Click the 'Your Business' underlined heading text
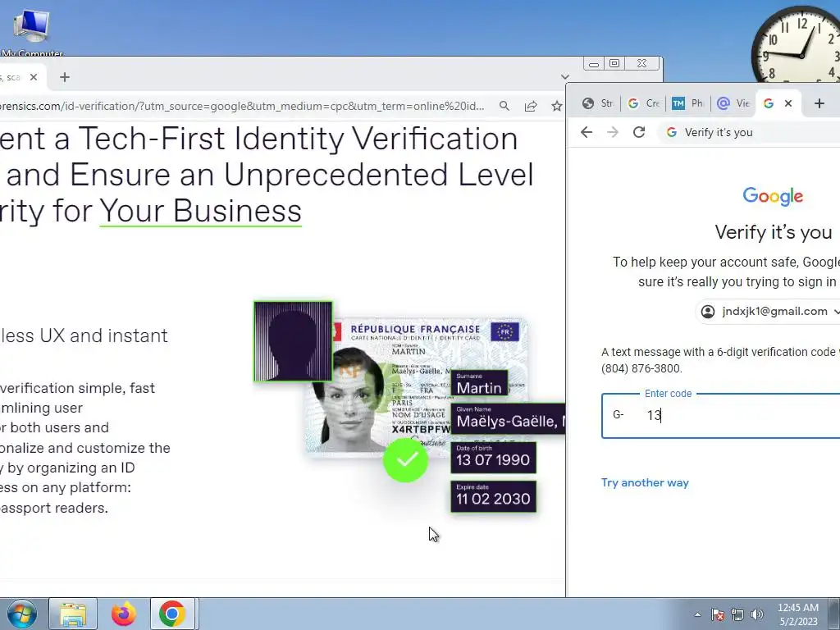 click(200, 211)
